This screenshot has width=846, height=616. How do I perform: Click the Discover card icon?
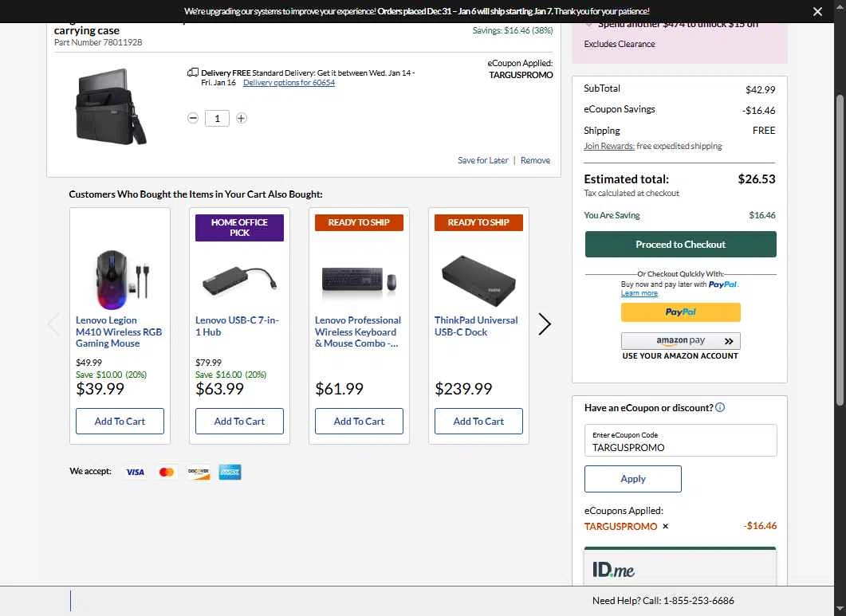pyautogui.click(x=199, y=472)
